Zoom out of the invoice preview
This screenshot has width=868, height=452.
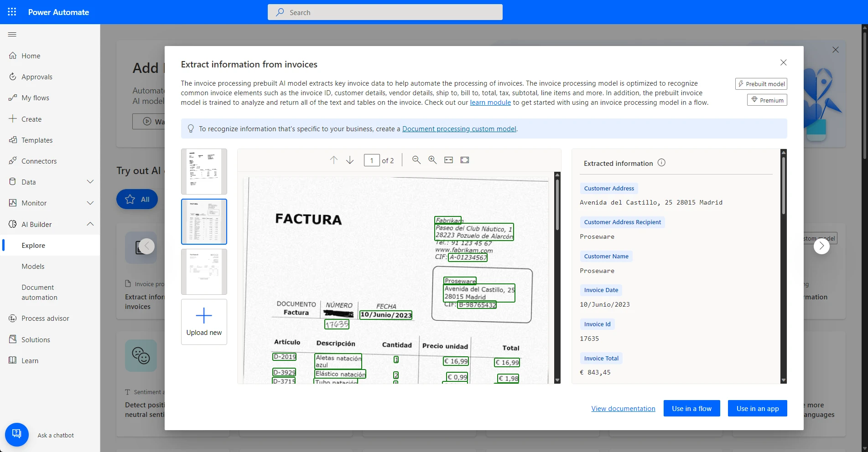click(416, 160)
